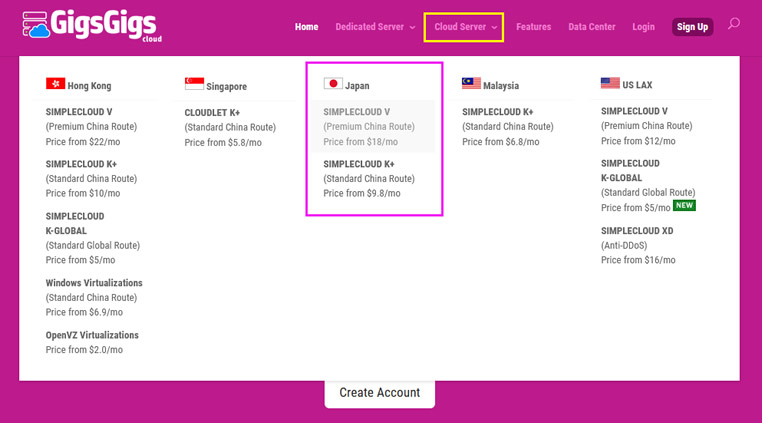
Task: Click 'Price from $5.8/mo' text
Action: (x=223, y=142)
